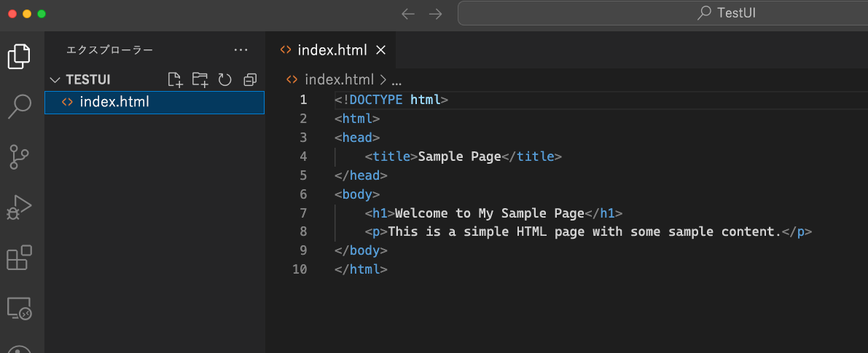Image resolution: width=868 pixels, height=353 pixels.
Task: Click the DOCTYPE text on line 1
Action: coord(377,100)
